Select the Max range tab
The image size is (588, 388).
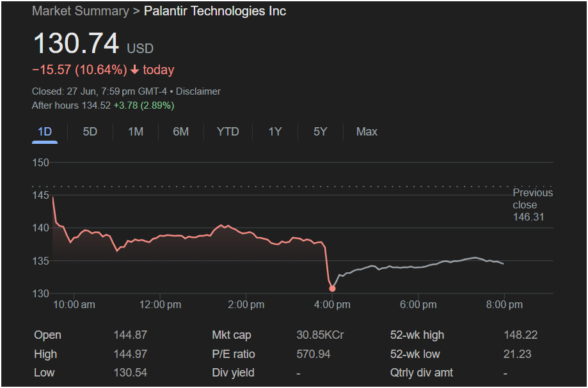[x=367, y=132]
